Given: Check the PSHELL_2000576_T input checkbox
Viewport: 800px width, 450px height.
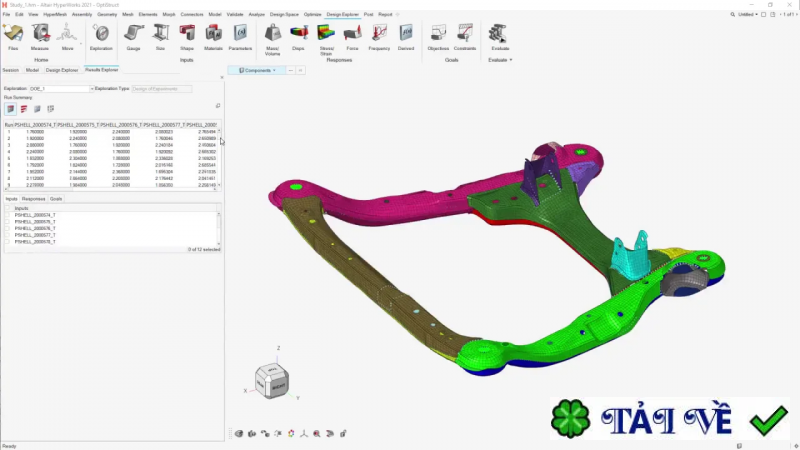Looking at the screenshot, I should click(x=7, y=229).
